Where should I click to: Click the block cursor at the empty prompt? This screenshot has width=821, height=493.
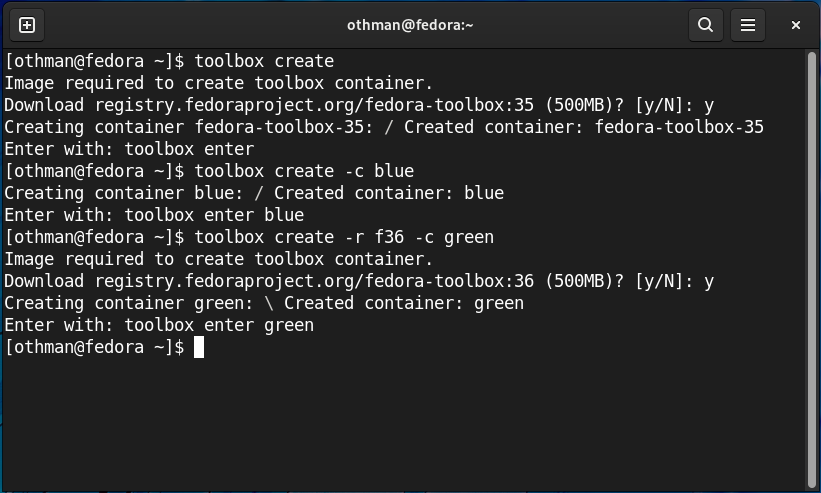[x=199, y=347]
